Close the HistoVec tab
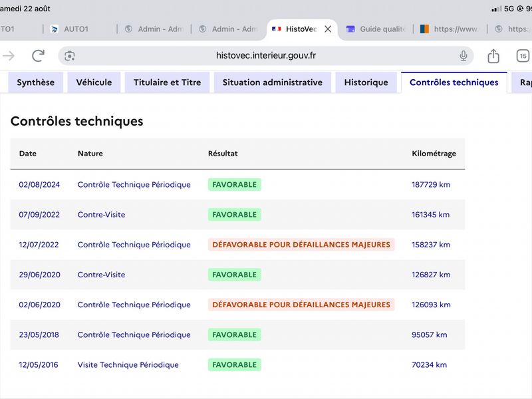Image resolution: width=532 pixels, height=399 pixels. (x=328, y=29)
